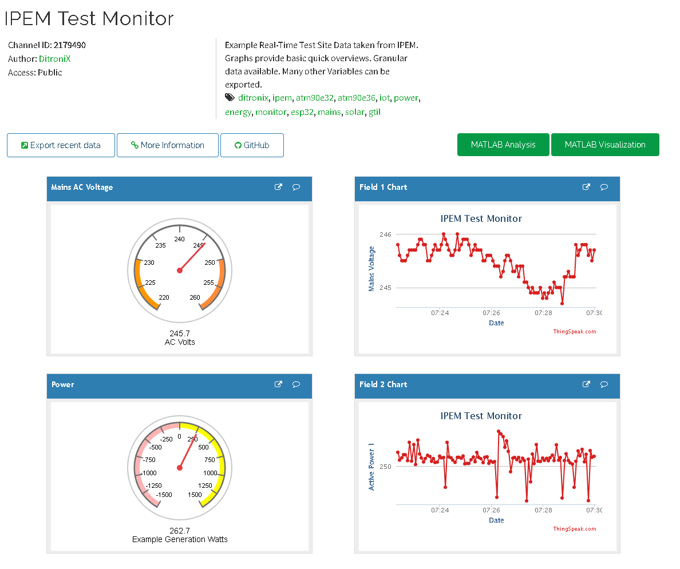Click comment icon on Power widget

pos(296,385)
